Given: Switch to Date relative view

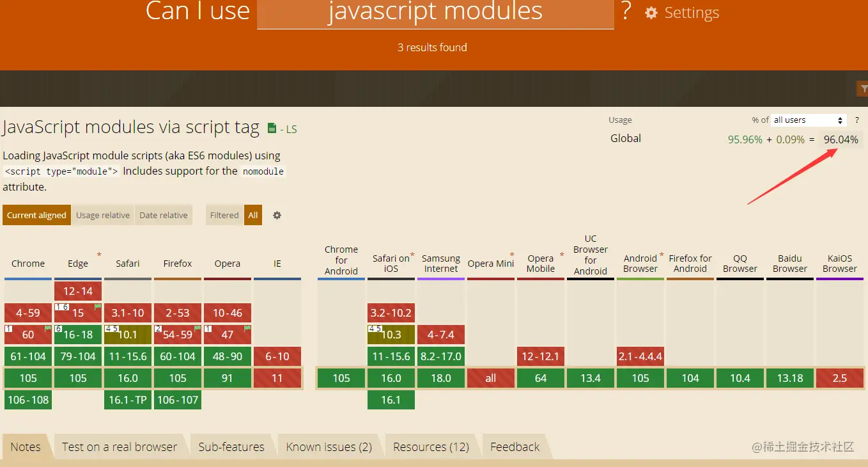Looking at the screenshot, I should point(164,215).
